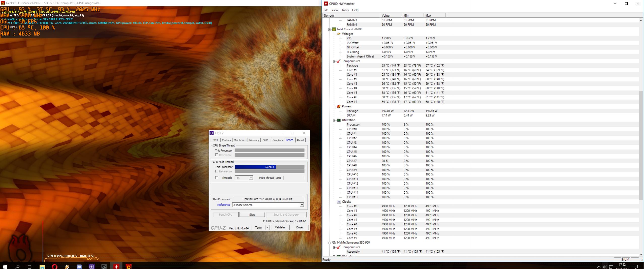
Task: Switch to the About tab in CPU-Z
Action: tap(300, 140)
